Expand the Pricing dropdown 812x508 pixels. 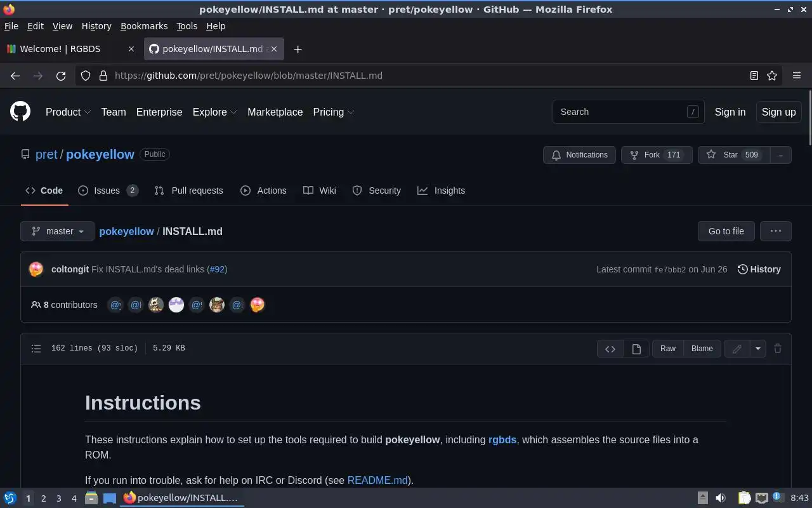[x=334, y=112]
